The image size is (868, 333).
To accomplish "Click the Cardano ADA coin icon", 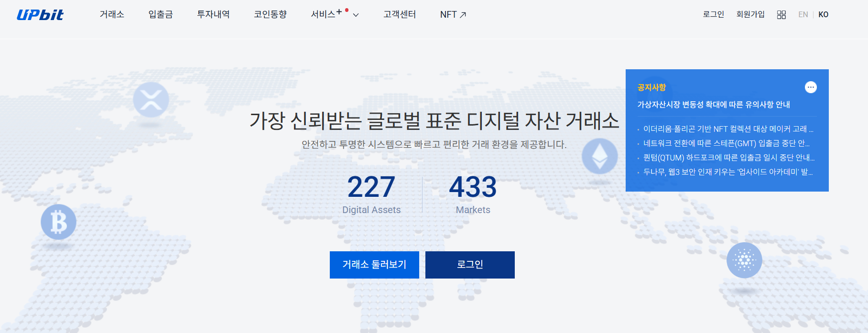I will pos(744,260).
